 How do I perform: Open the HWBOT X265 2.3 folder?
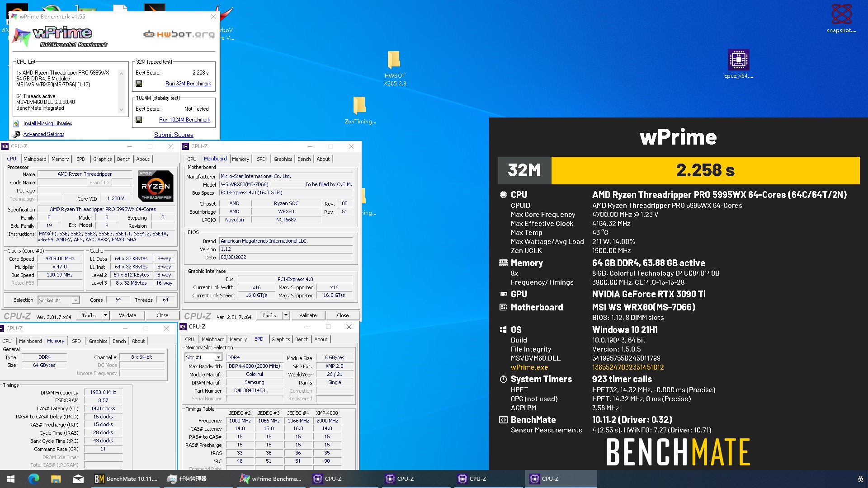(394, 68)
